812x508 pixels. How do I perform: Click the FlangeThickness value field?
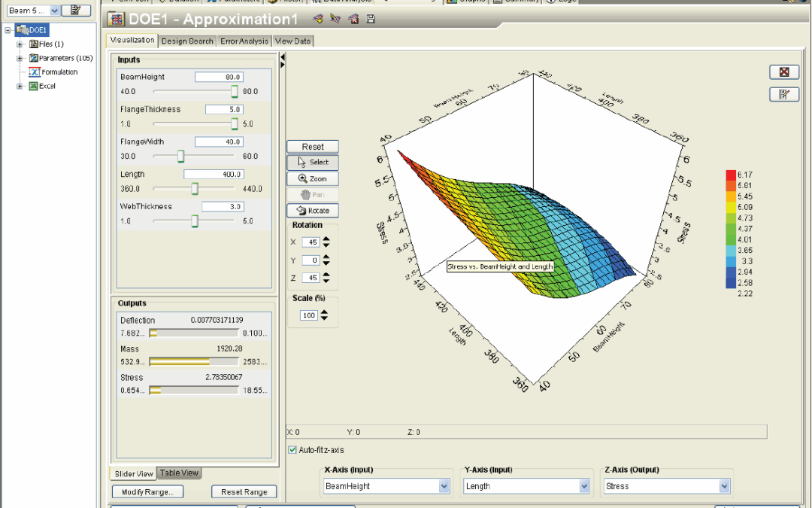point(224,109)
